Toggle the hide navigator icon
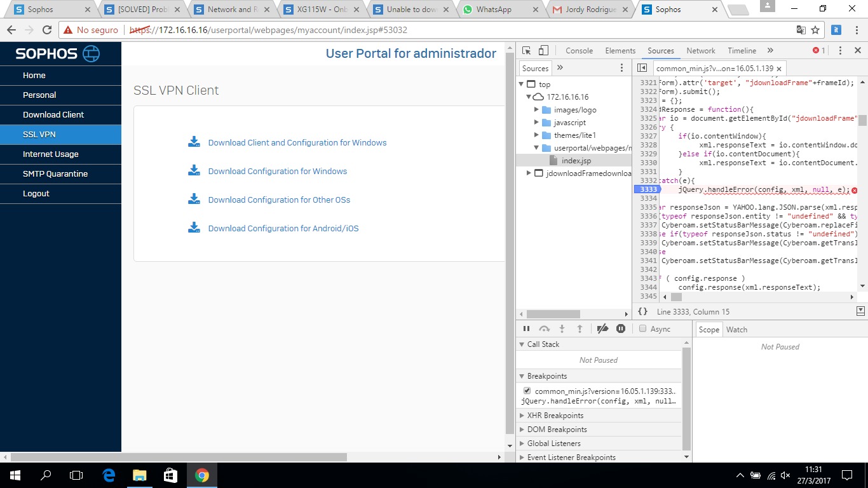Image resolution: width=868 pixels, height=488 pixels. [642, 68]
